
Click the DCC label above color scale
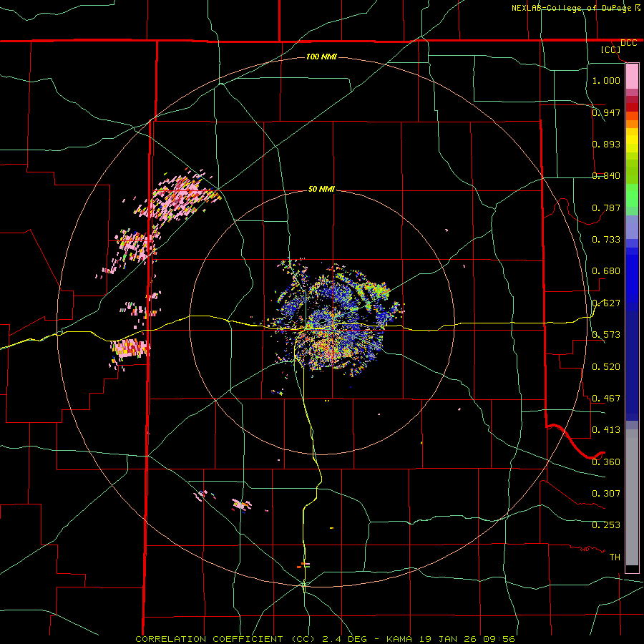pyautogui.click(x=628, y=43)
